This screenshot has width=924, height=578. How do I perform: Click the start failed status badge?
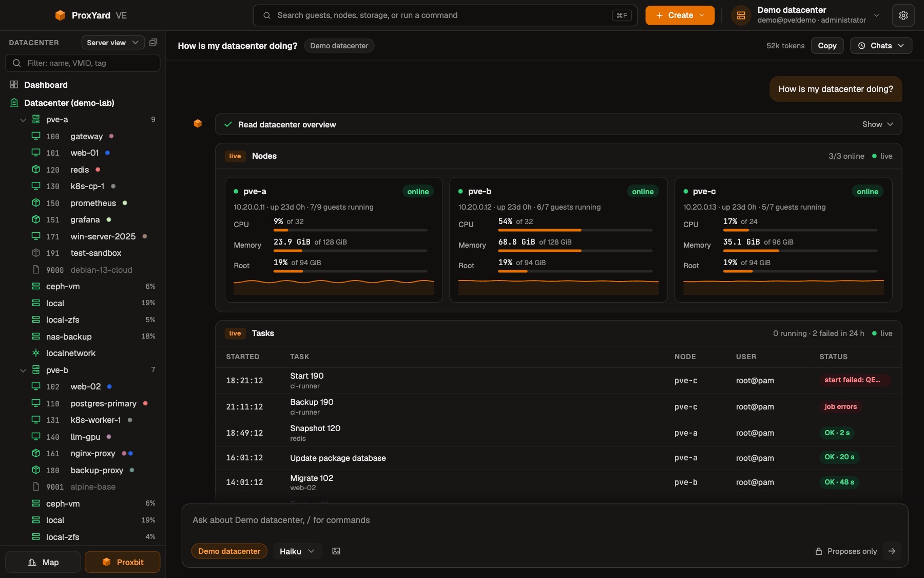coord(855,380)
